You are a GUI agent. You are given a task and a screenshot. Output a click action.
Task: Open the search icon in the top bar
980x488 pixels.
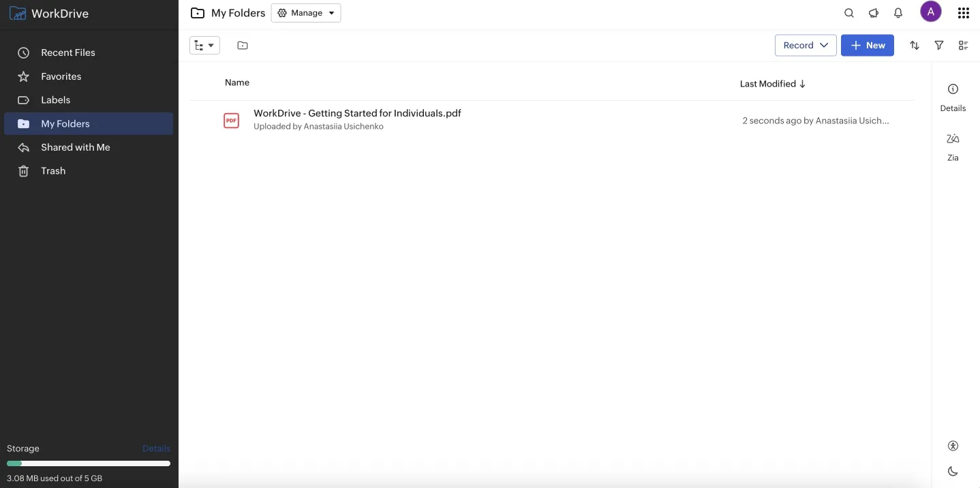point(848,12)
